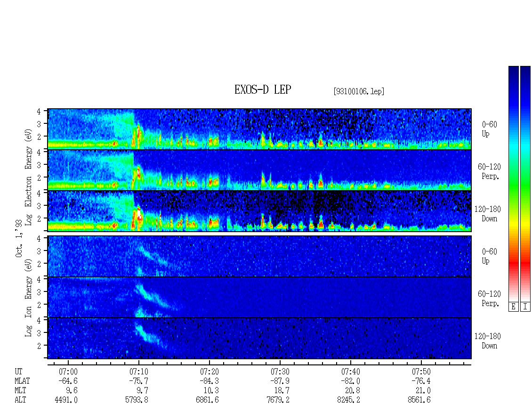The image size is (532, 412).
Task: Open the electron 120-180 Down spectrogram panel
Action: 259,211
